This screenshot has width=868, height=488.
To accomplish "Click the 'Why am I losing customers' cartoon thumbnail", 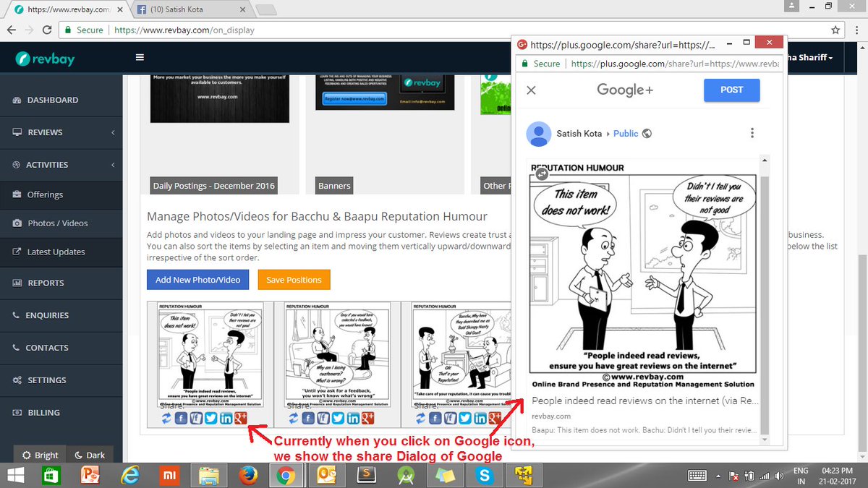I will click(x=338, y=356).
